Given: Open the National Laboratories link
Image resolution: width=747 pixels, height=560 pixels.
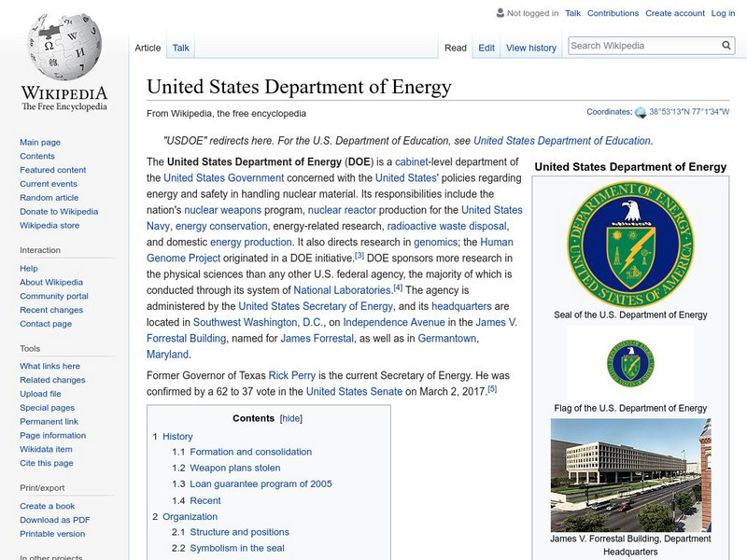Looking at the screenshot, I should [342, 290].
